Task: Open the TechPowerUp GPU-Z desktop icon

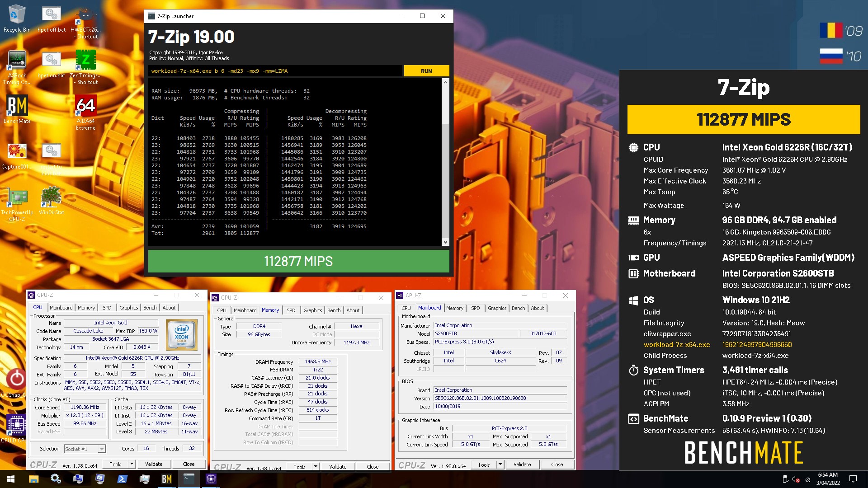Action: click(17, 203)
